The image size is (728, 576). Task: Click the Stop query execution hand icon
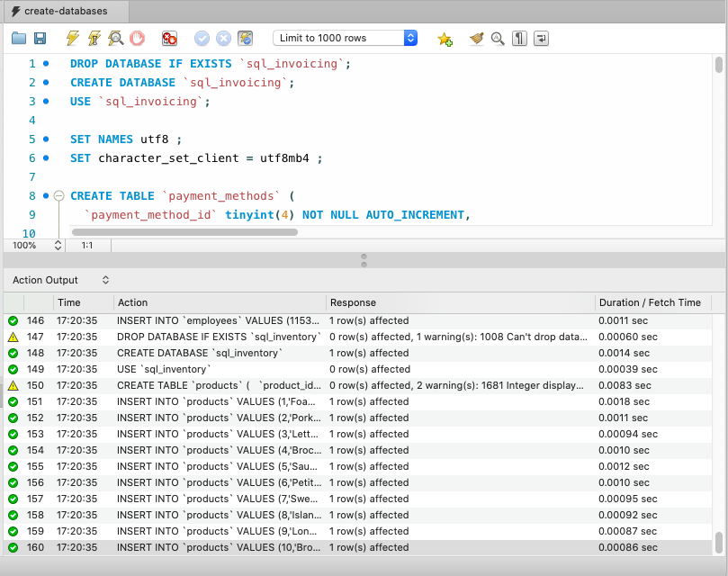(137, 38)
